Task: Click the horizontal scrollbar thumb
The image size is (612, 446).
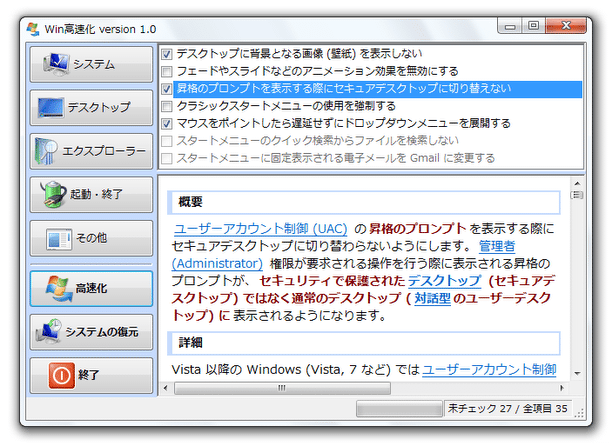Action: click(282, 388)
